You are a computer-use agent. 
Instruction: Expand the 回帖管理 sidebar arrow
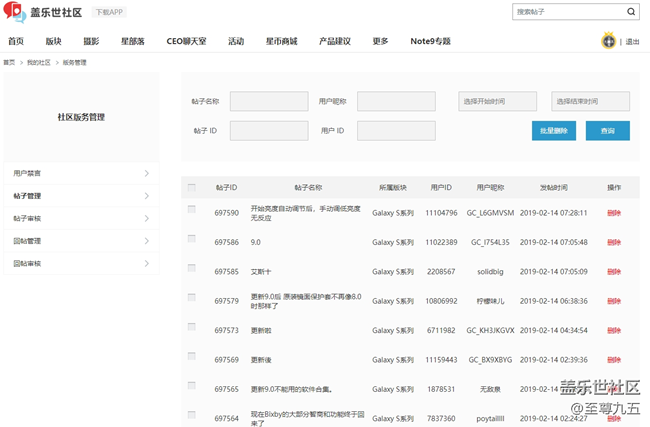click(146, 241)
